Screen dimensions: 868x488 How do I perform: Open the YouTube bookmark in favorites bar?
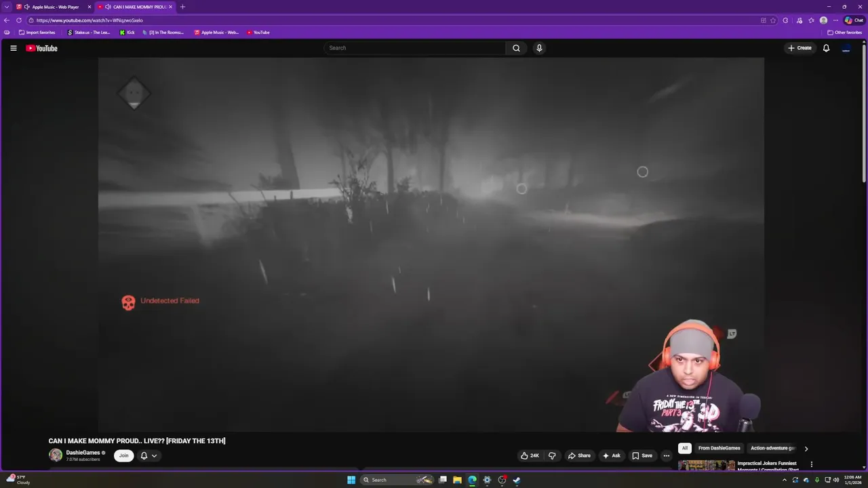[x=258, y=33]
